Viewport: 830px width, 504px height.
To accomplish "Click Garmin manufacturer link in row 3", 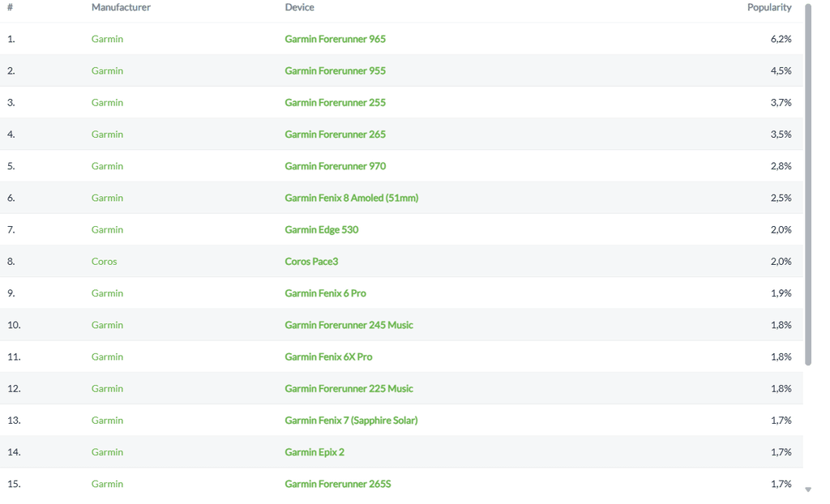I will pos(107,102).
